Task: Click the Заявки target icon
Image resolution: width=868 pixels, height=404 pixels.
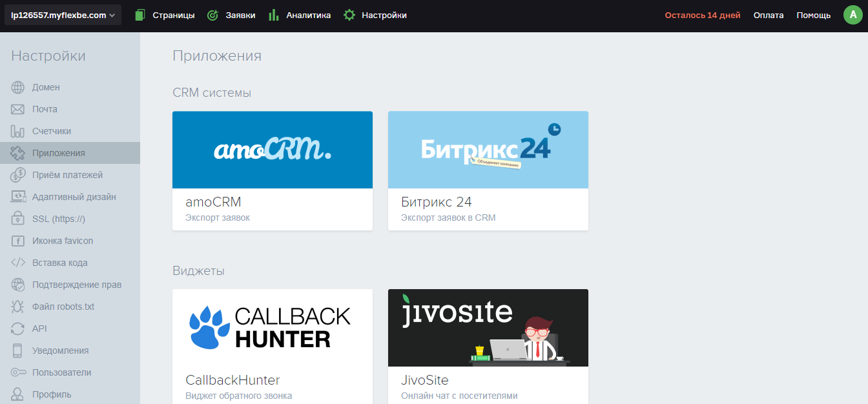Action: (212, 15)
